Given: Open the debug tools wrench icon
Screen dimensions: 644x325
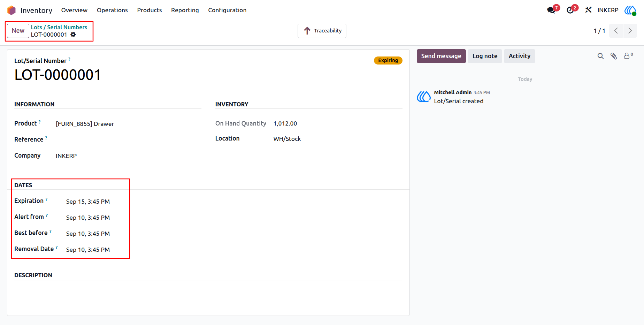Looking at the screenshot, I should [x=588, y=10].
